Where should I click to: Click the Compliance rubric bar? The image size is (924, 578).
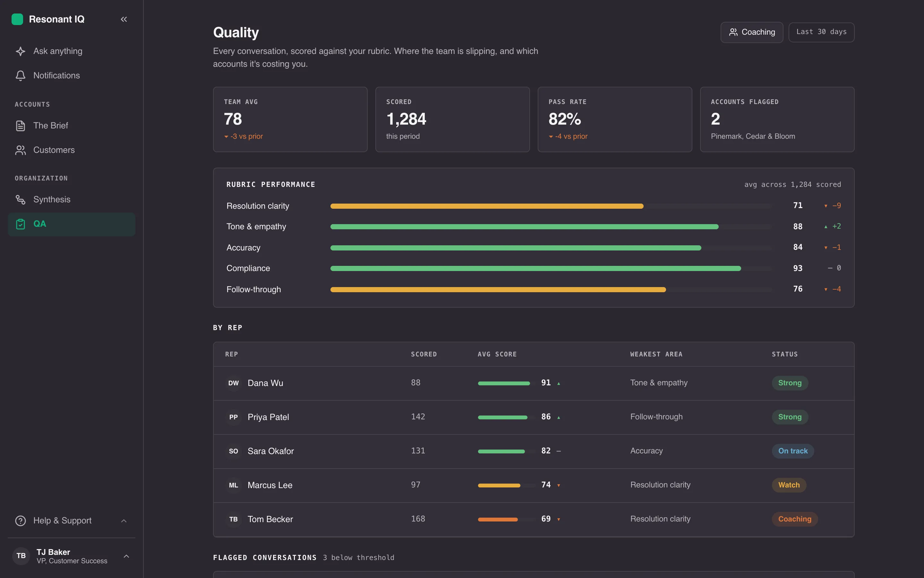tap(551, 268)
